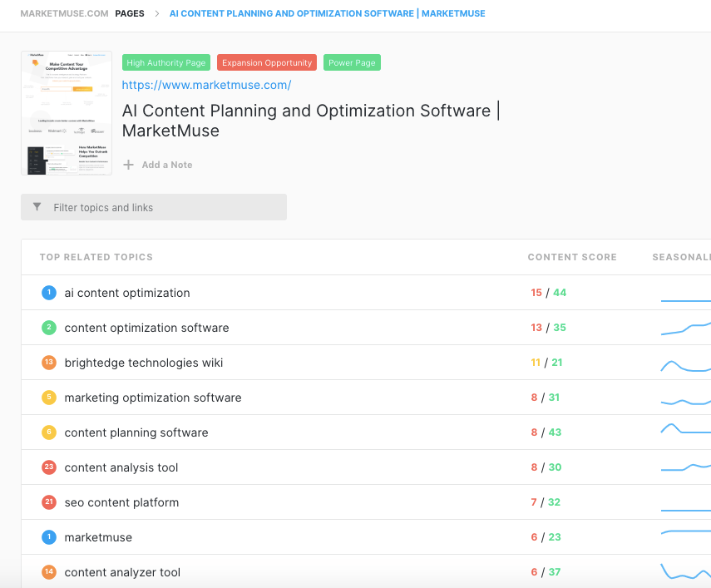Open the page preview thumbnail
Screen dimensions: 711x588
67,113
